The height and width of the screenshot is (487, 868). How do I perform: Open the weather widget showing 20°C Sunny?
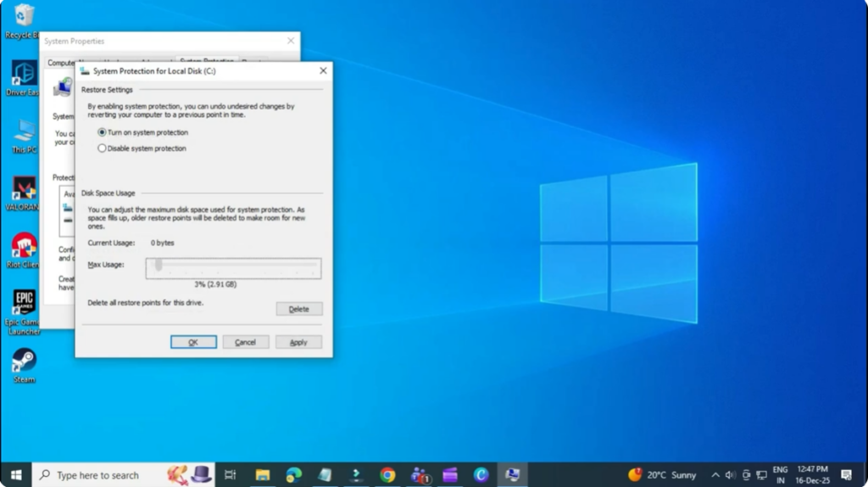[662, 475]
